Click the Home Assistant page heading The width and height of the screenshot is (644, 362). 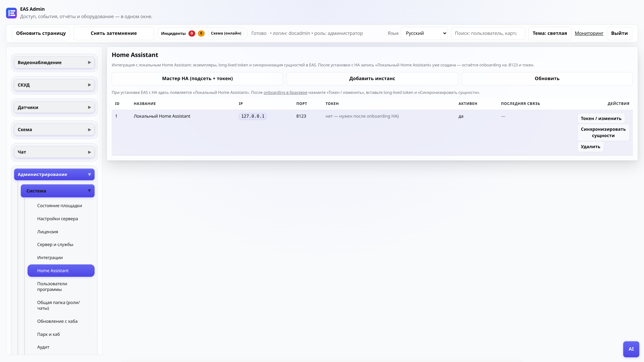[x=135, y=55]
